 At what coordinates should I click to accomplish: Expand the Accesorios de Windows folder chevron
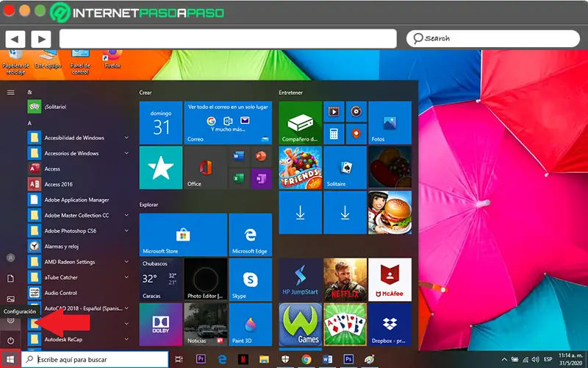[x=126, y=153]
